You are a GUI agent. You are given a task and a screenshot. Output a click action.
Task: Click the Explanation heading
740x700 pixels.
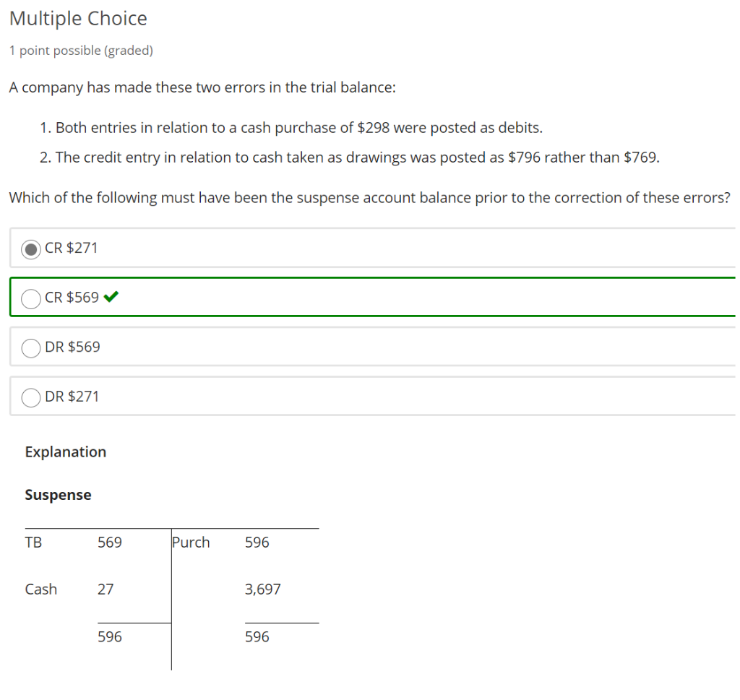pos(65,451)
